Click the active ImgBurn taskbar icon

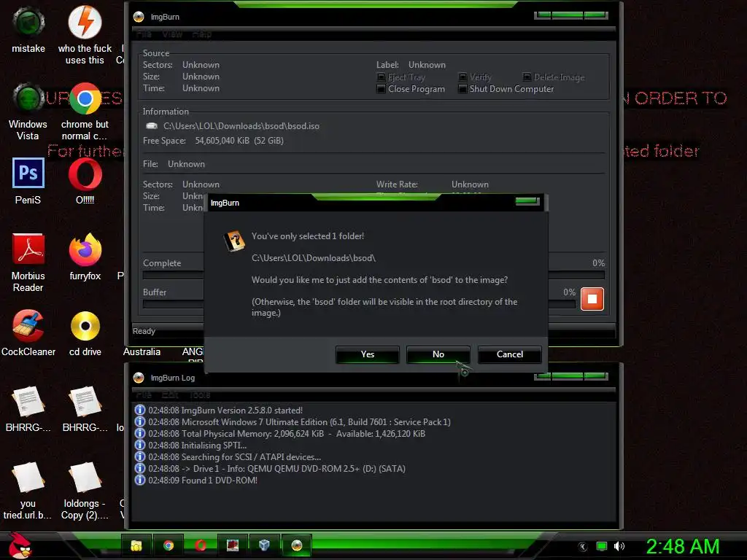point(297,545)
